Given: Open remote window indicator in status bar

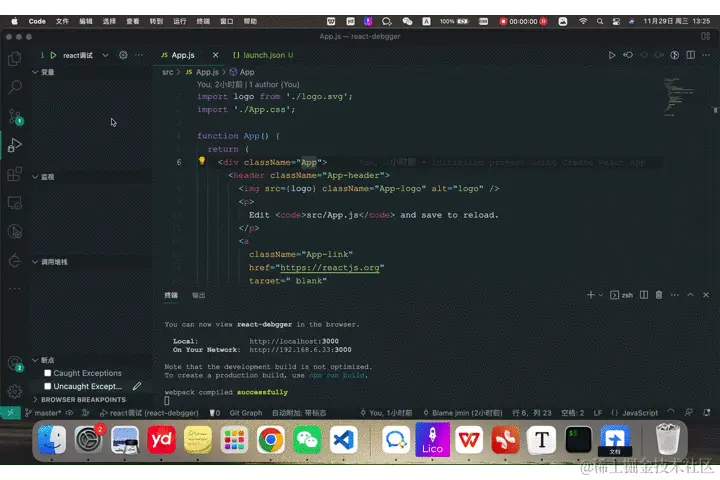Looking at the screenshot, I should [10, 412].
